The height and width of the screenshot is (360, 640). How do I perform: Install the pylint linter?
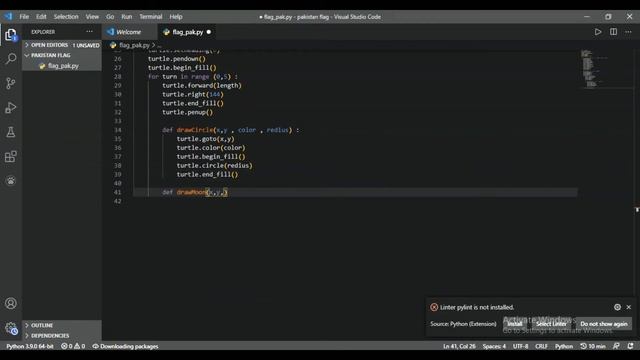pyautogui.click(x=514, y=324)
